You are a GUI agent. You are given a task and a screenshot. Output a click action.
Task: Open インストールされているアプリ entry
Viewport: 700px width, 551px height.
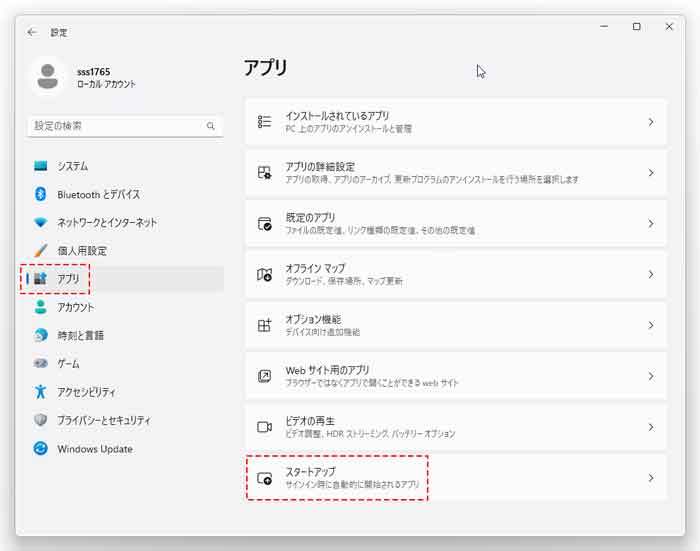(x=456, y=122)
